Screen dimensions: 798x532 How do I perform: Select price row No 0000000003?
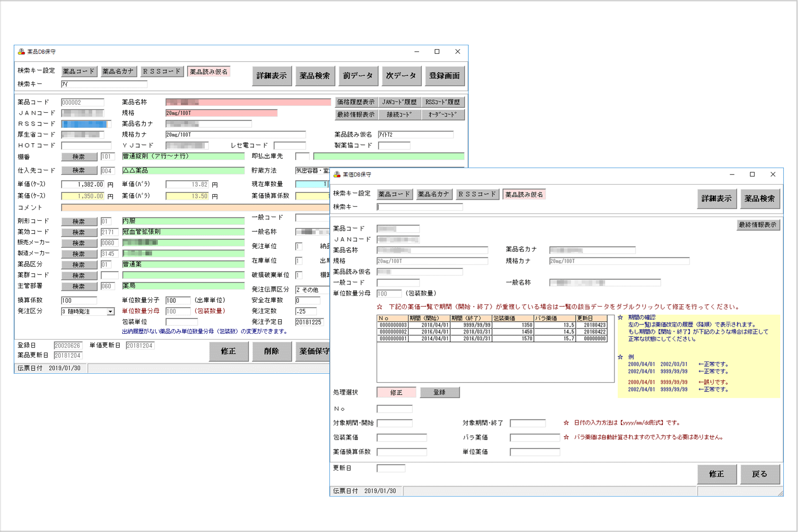[x=492, y=325]
